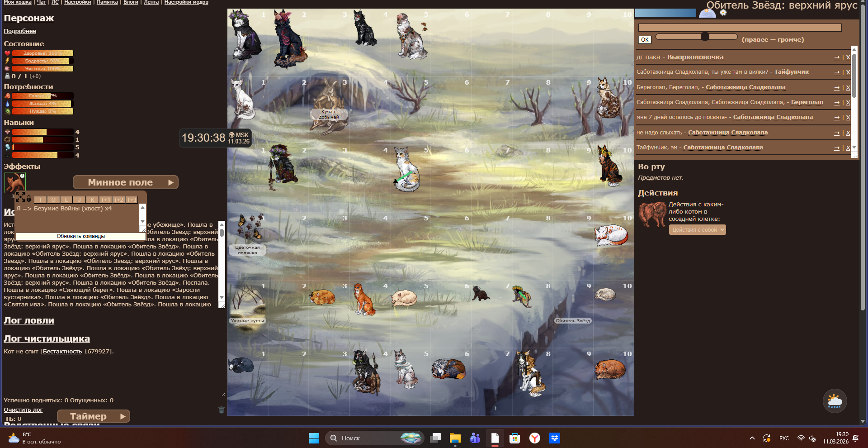Open the Лог чистильщика heading link
Viewport: 868px width, 448px height.
[x=47, y=338]
